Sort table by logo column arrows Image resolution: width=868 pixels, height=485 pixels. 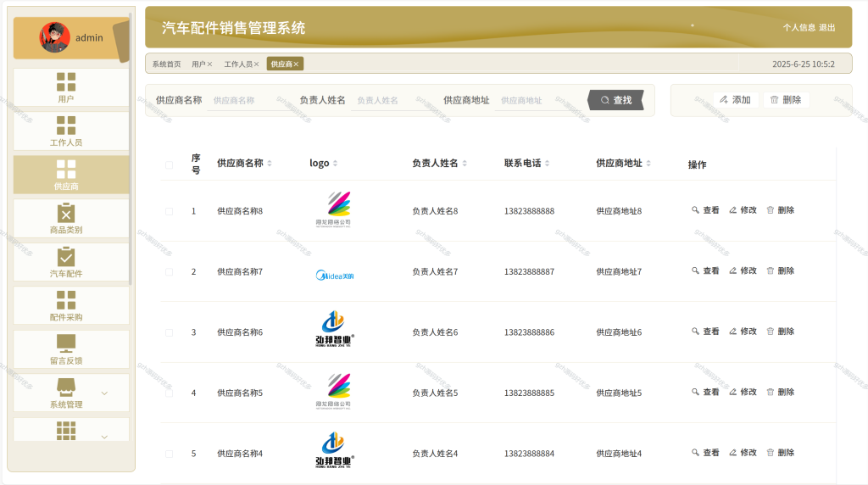(x=336, y=164)
